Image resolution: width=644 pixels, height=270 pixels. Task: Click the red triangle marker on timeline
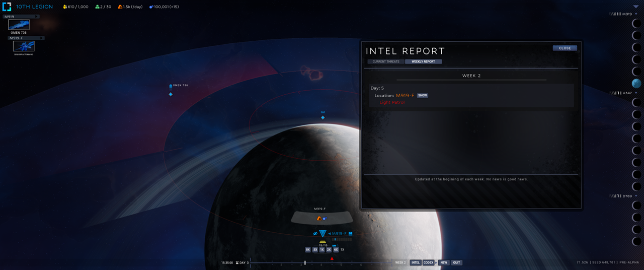(332, 258)
